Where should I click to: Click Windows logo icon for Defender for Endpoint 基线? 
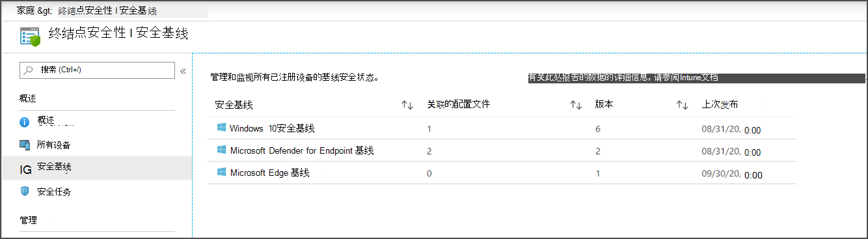(x=221, y=150)
